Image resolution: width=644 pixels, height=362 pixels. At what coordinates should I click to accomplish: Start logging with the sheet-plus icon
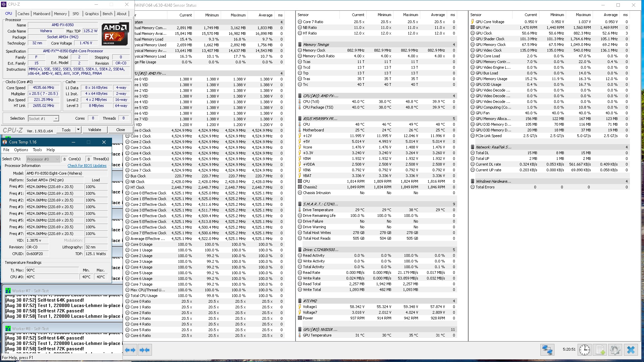pos(600,350)
